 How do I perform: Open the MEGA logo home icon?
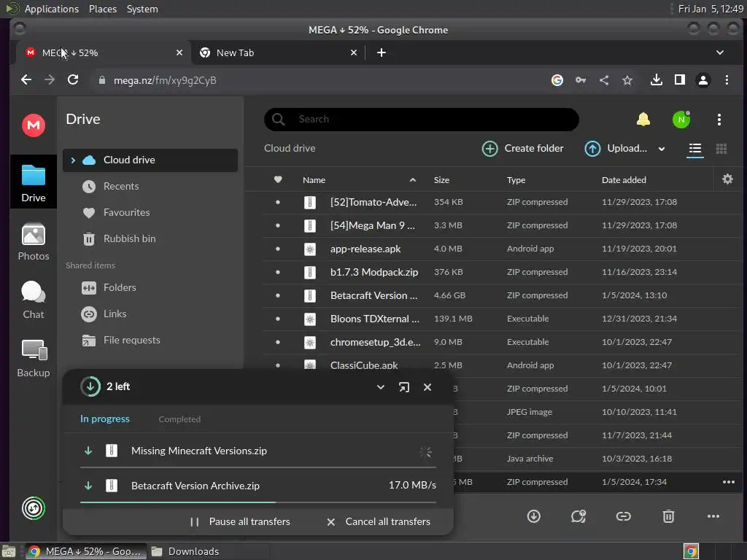pos(34,125)
